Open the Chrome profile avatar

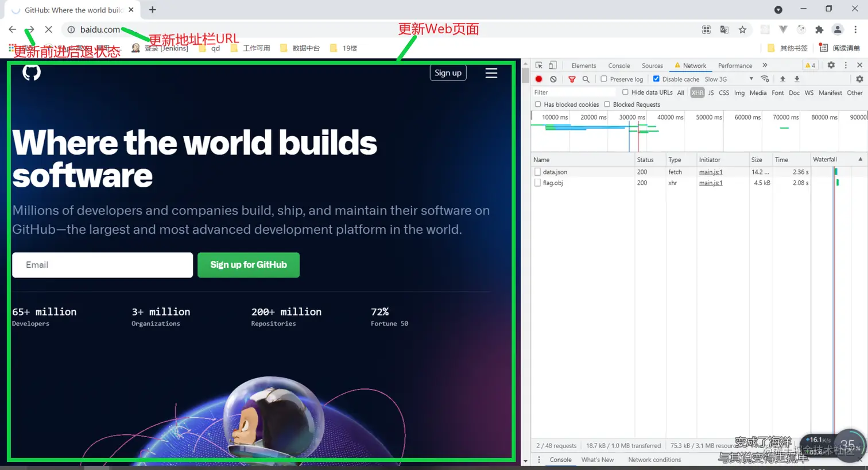tap(838, 29)
